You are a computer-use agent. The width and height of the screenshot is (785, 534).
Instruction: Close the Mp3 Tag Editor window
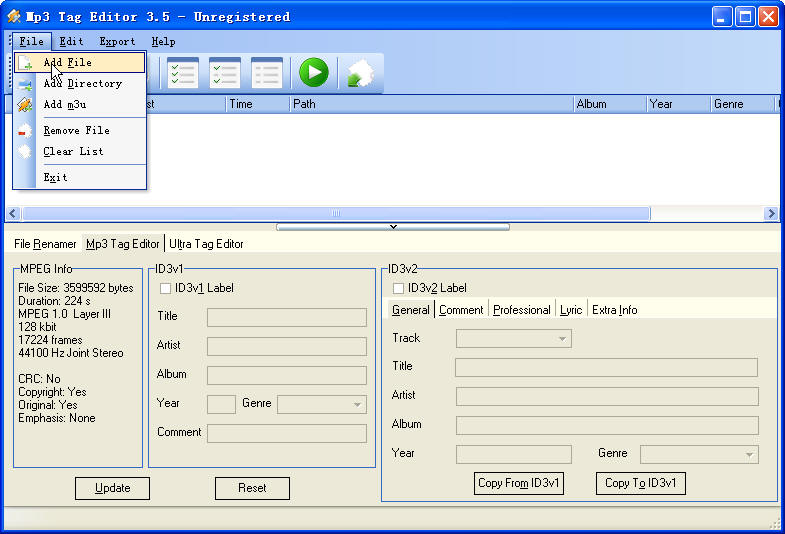tap(768, 17)
